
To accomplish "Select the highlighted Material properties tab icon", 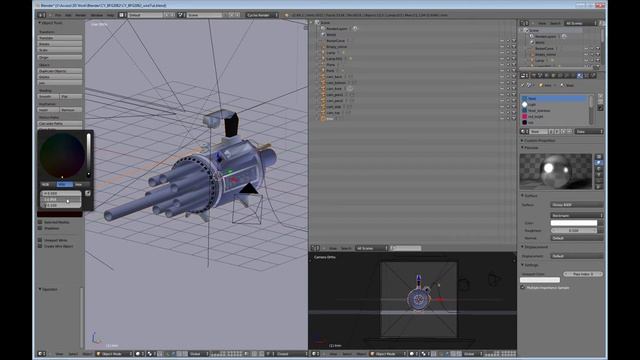I will 580,76.
